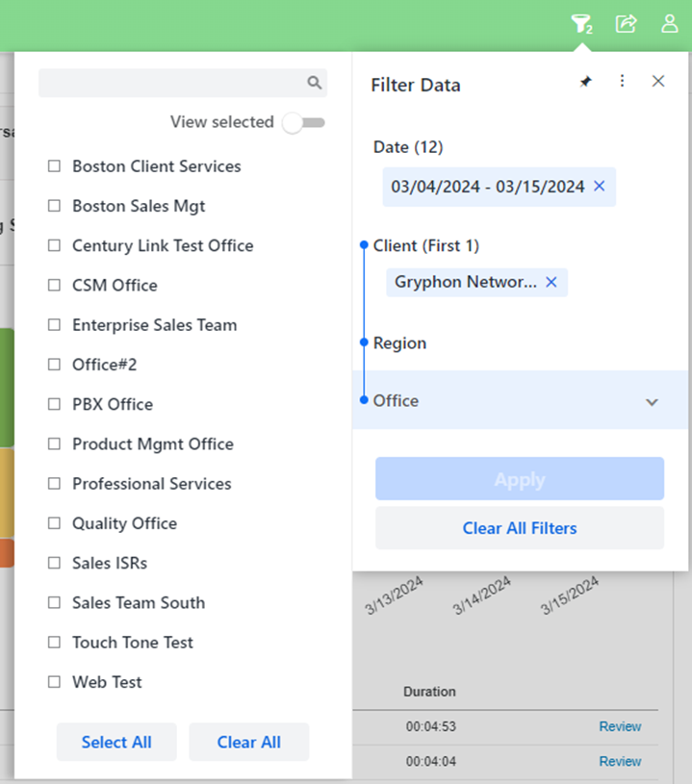Image resolution: width=692 pixels, height=784 pixels.
Task: Remove the Gryphon Networ... client chip
Action: click(x=551, y=282)
